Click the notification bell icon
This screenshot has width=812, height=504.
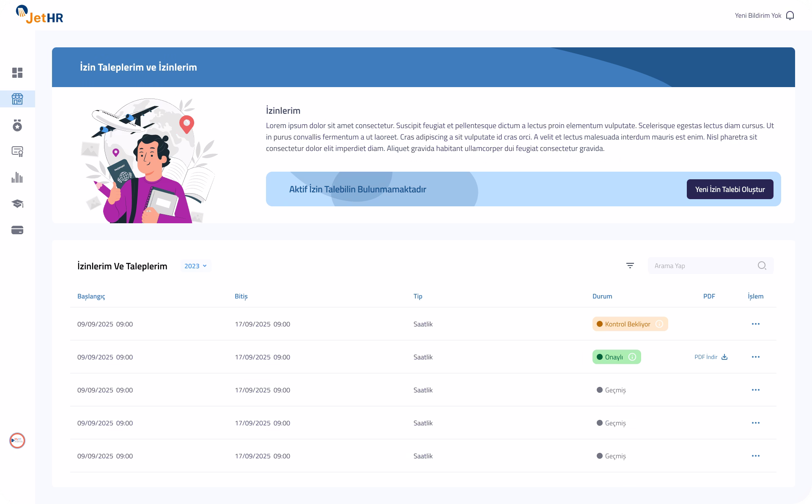tap(790, 16)
